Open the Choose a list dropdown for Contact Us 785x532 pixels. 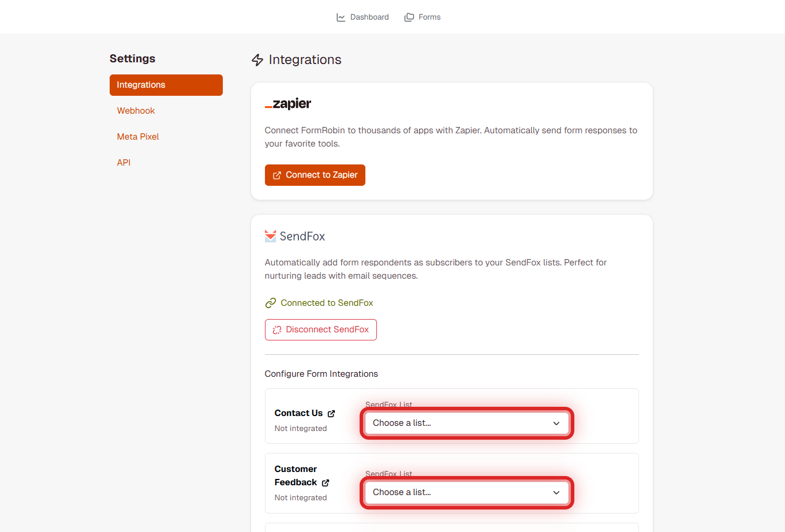tap(466, 423)
